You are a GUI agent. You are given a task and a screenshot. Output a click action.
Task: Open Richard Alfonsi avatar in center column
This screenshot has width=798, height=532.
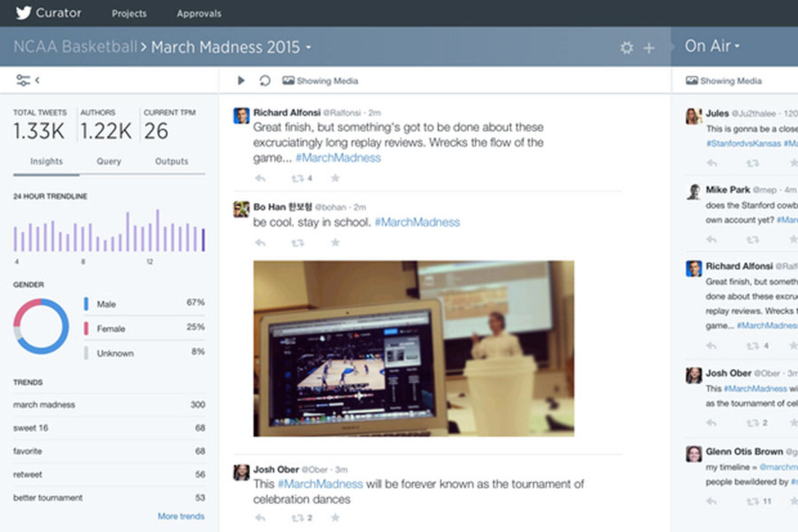[x=241, y=116]
